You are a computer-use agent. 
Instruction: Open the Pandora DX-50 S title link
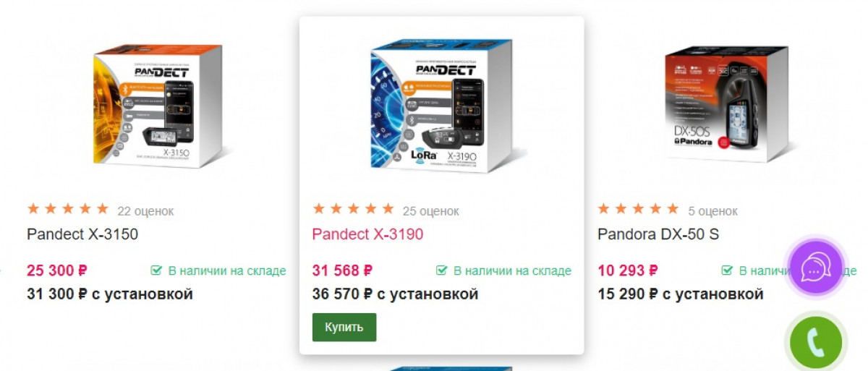pos(658,234)
